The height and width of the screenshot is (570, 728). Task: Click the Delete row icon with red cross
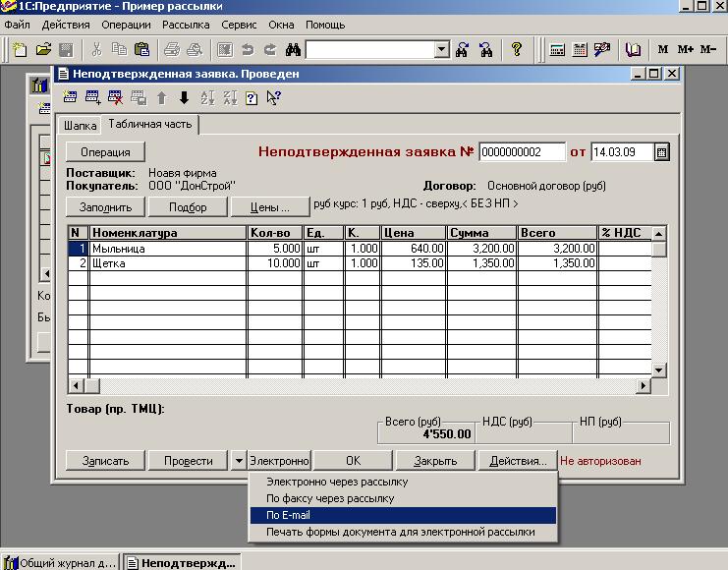(x=116, y=97)
